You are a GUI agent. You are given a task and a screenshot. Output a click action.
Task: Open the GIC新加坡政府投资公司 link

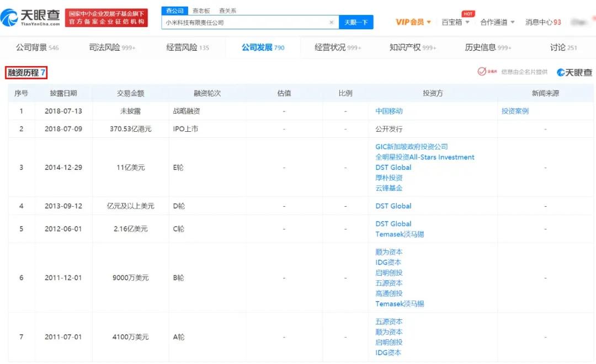point(411,147)
